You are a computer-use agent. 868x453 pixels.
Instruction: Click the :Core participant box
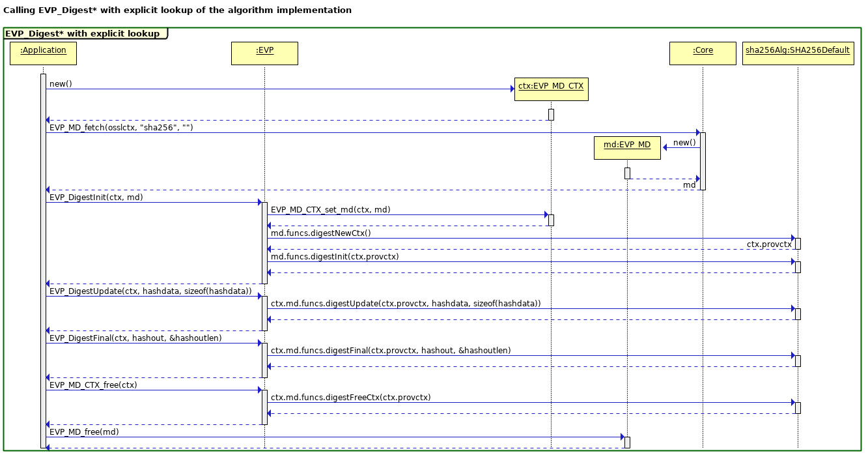[703, 53]
